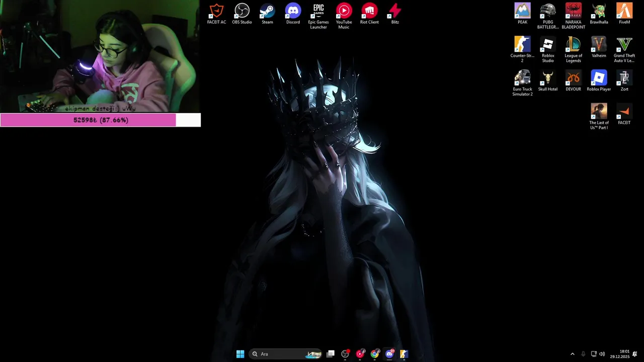Select the Valheim desktop shortcut

coord(599,48)
